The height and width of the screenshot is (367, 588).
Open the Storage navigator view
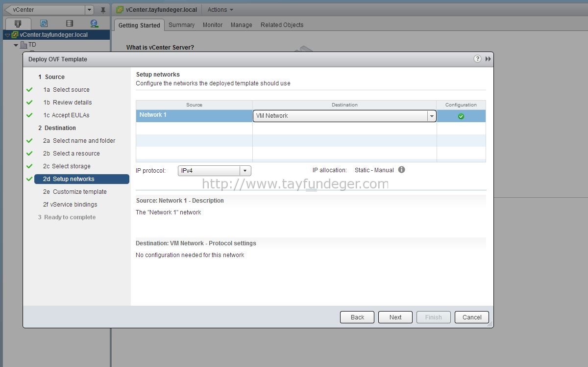point(70,24)
